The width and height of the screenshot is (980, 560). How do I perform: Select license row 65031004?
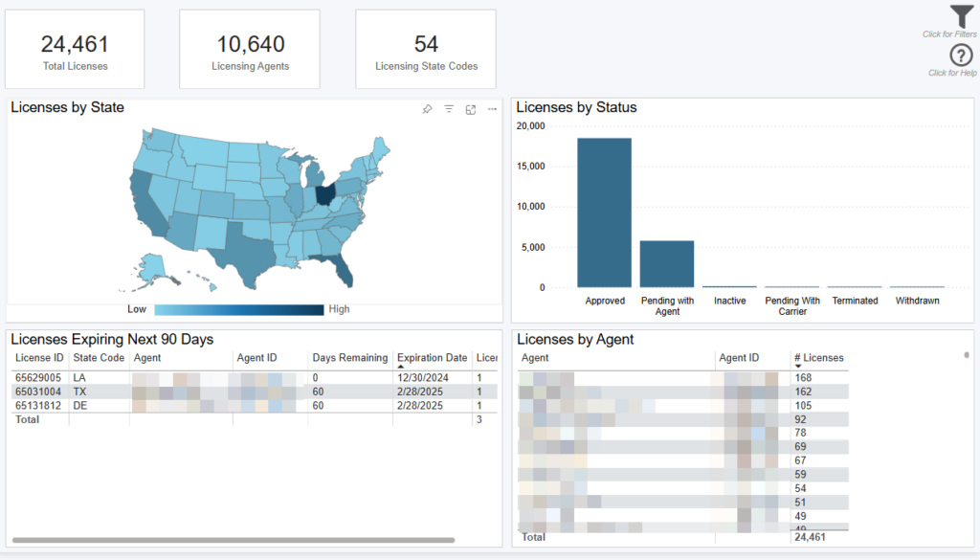[39, 392]
